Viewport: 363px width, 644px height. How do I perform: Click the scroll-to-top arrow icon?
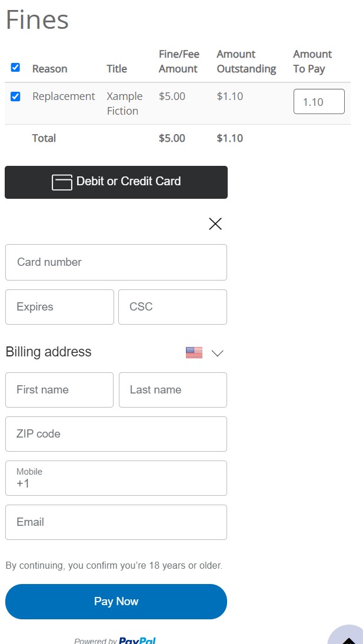[348, 640]
